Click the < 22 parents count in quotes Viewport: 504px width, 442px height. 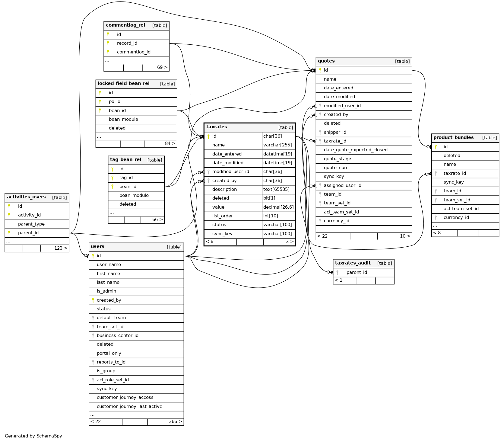[x=322, y=236]
